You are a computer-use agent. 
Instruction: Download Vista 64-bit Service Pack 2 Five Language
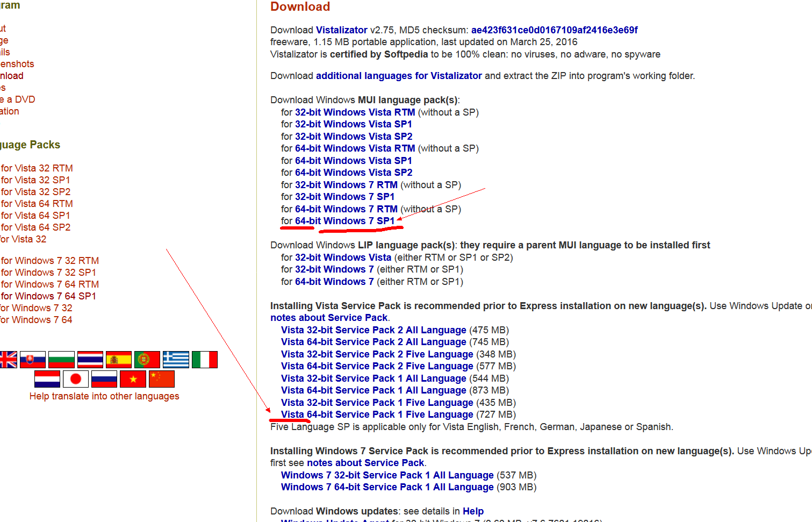[x=377, y=366]
